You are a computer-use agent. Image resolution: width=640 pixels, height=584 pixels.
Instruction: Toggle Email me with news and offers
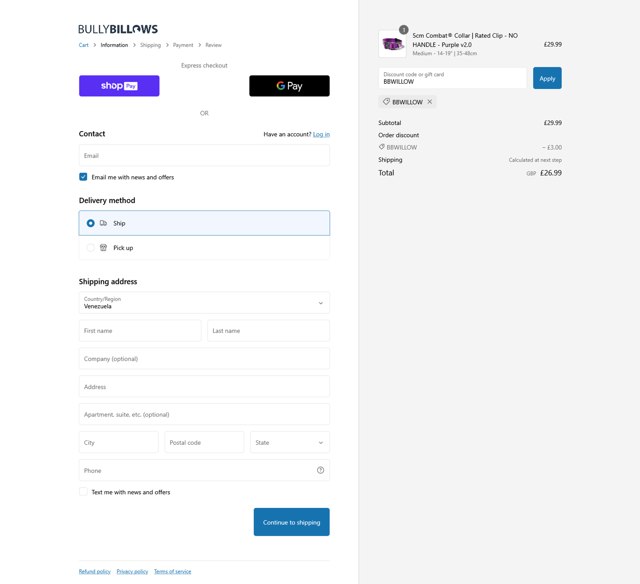83,177
